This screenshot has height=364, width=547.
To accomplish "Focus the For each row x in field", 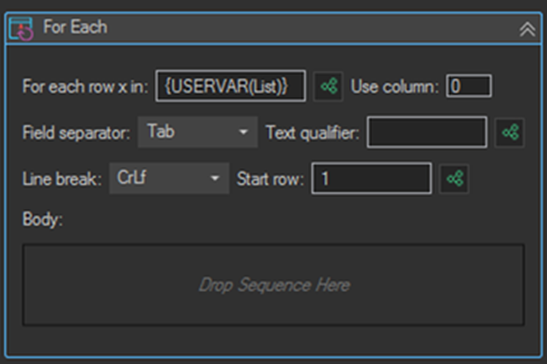I will 231,86.
